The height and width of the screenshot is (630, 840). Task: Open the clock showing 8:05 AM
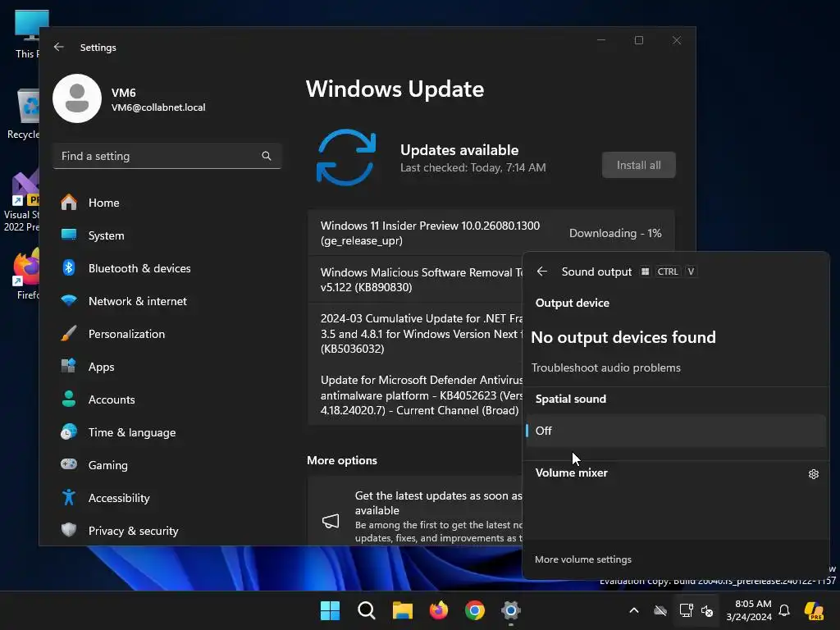[749, 610]
